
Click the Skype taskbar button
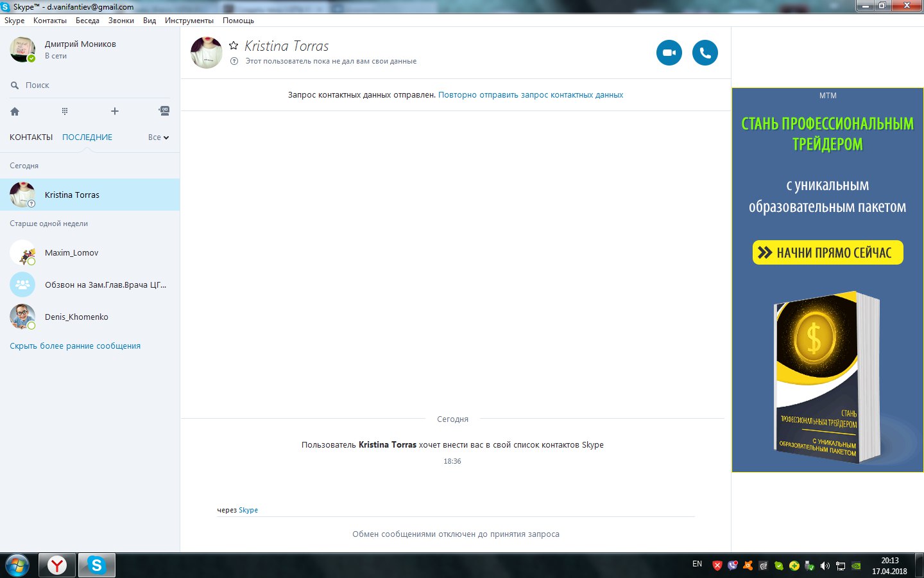click(x=97, y=565)
